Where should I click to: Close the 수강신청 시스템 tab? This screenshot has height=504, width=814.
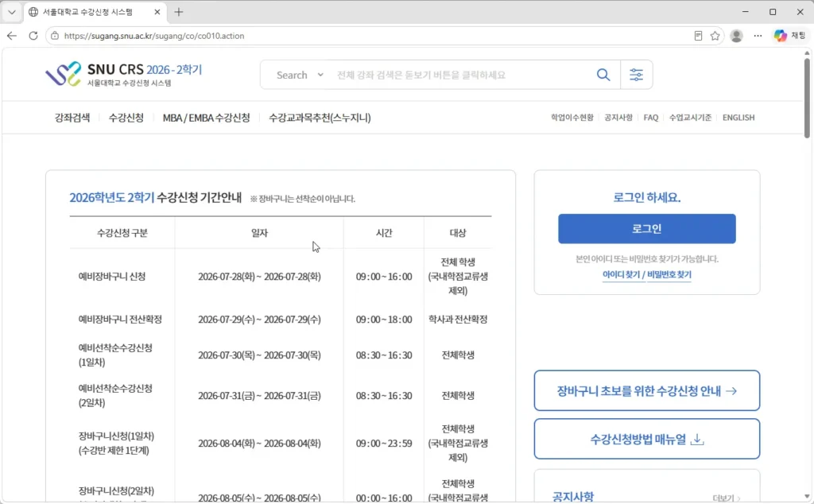pos(157,12)
